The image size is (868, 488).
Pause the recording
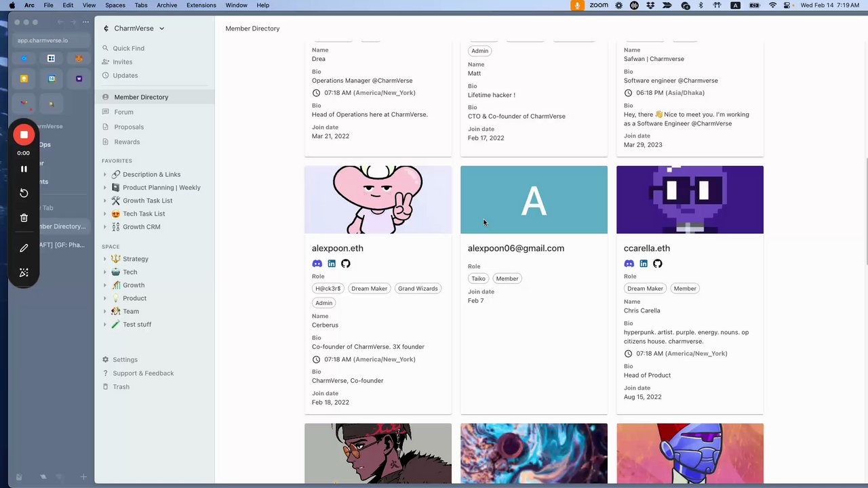24,169
